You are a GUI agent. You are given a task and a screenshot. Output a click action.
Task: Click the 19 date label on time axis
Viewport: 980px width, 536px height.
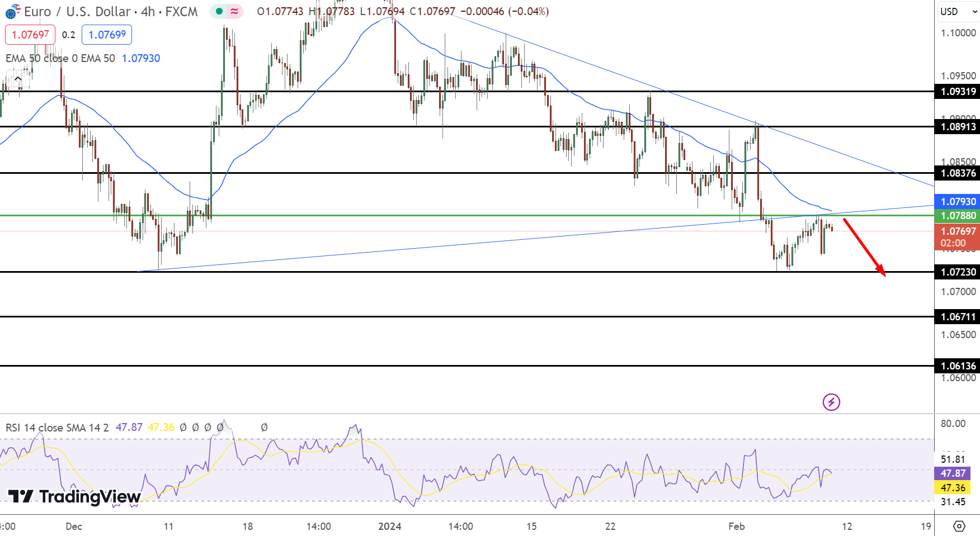tap(926, 526)
